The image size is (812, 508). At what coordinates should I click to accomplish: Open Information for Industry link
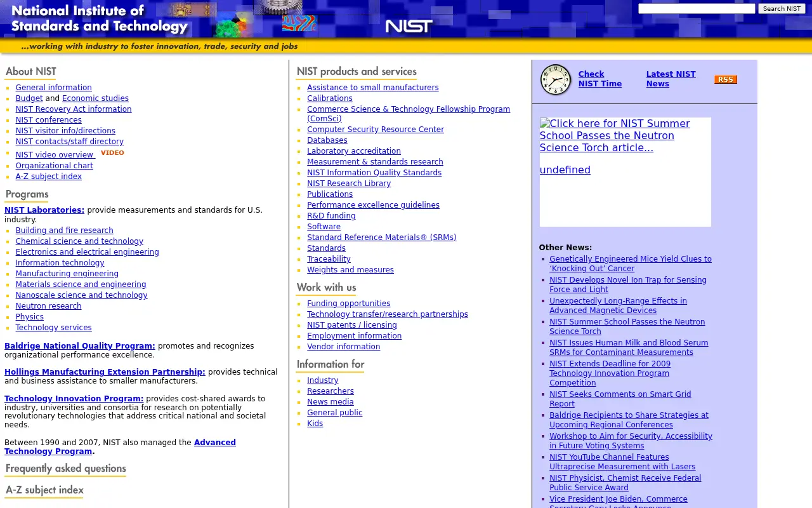[323, 380]
